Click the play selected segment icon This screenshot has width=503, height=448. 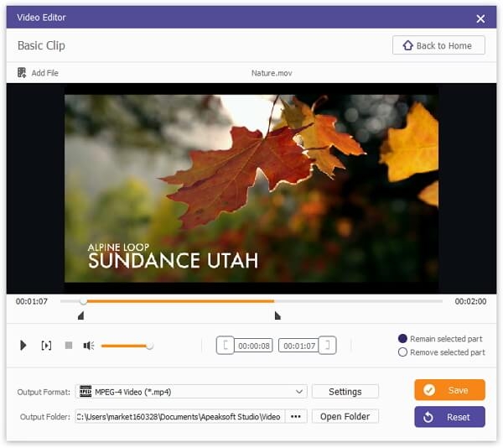pyautogui.click(x=46, y=346)
